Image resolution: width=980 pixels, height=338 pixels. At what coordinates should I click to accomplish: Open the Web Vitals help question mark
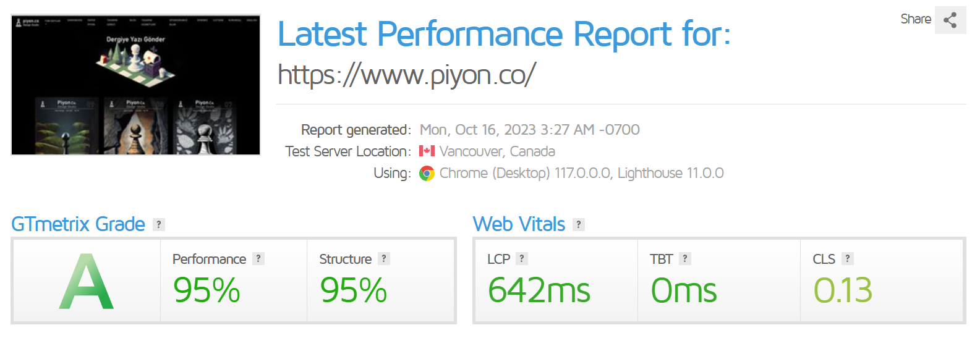coord(579,224)
